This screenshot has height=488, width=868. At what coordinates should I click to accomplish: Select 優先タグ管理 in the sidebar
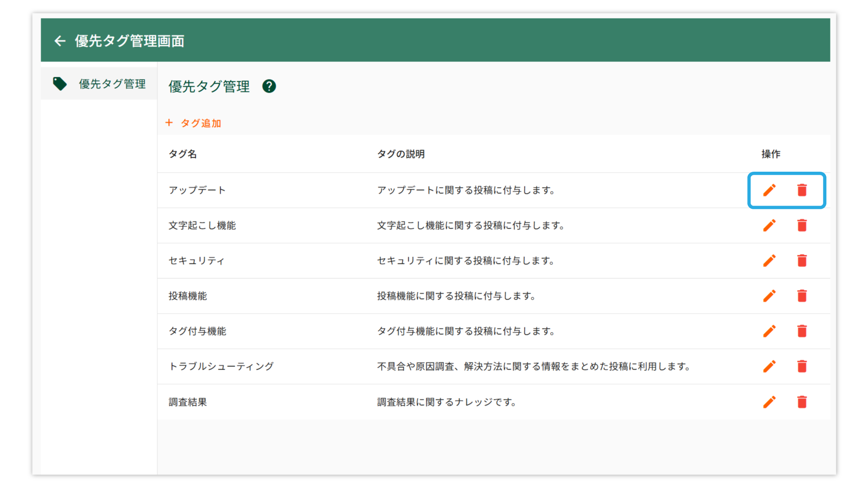(x=99, y=84)
